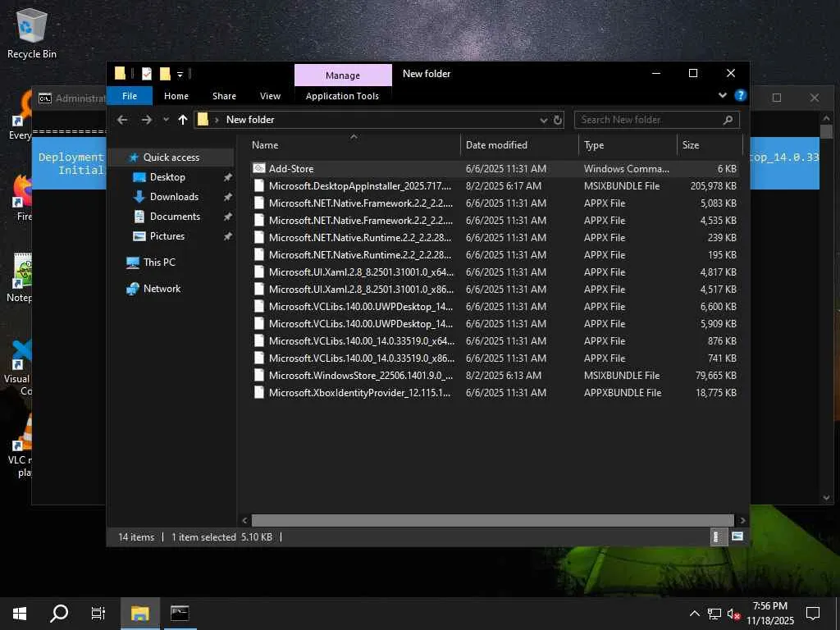Viewport: 840px width, 630px height.
Task: Open address bar previous locations dropdown
Action: [x=543, y=120]
